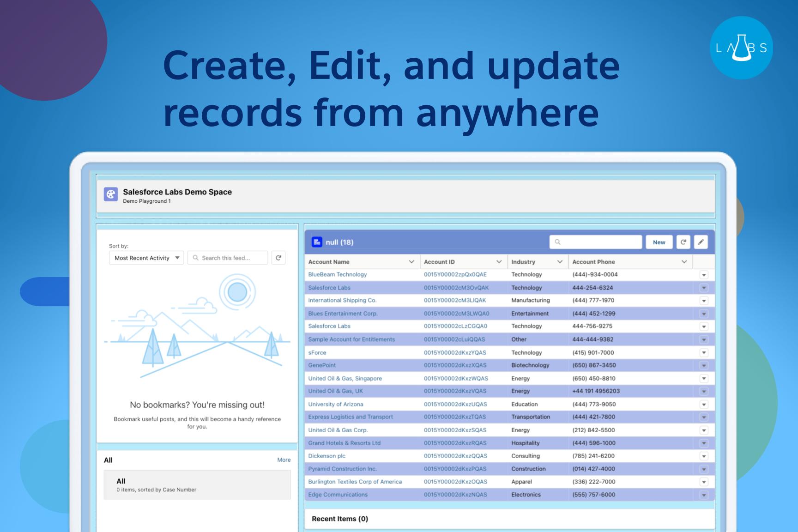Click the More link in the All section
Viewport: 798px width, 532px height.
point(284,460)
